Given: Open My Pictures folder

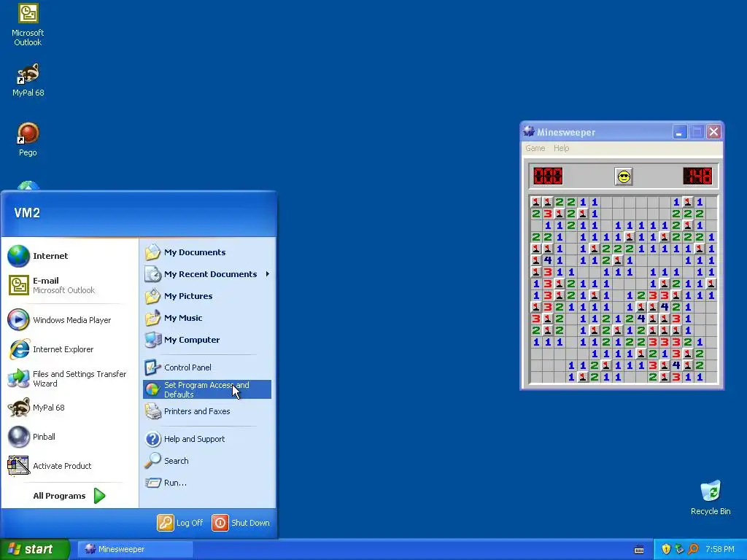Looking at the screenshot, I should tap(206, 296).
